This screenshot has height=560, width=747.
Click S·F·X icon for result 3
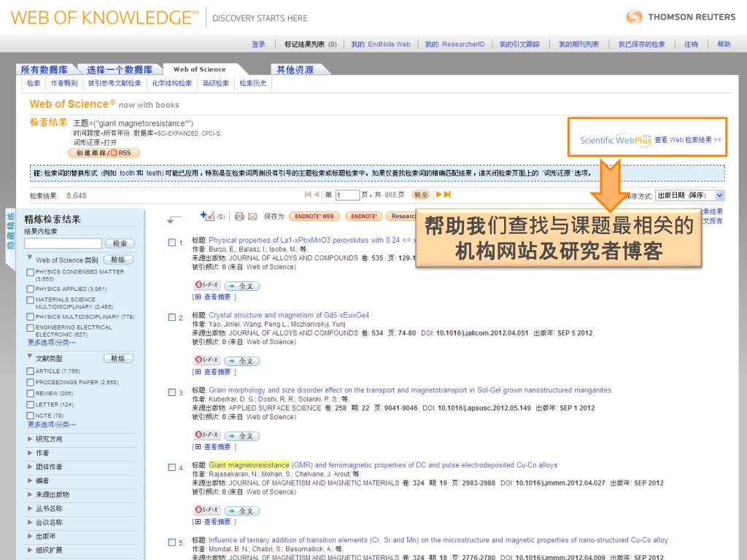206,435
